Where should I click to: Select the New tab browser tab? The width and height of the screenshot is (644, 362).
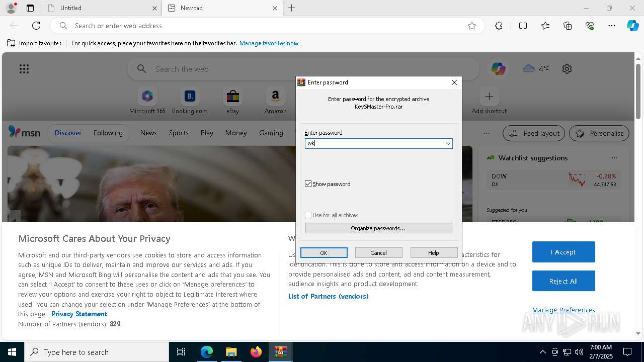tap(221, 8)
